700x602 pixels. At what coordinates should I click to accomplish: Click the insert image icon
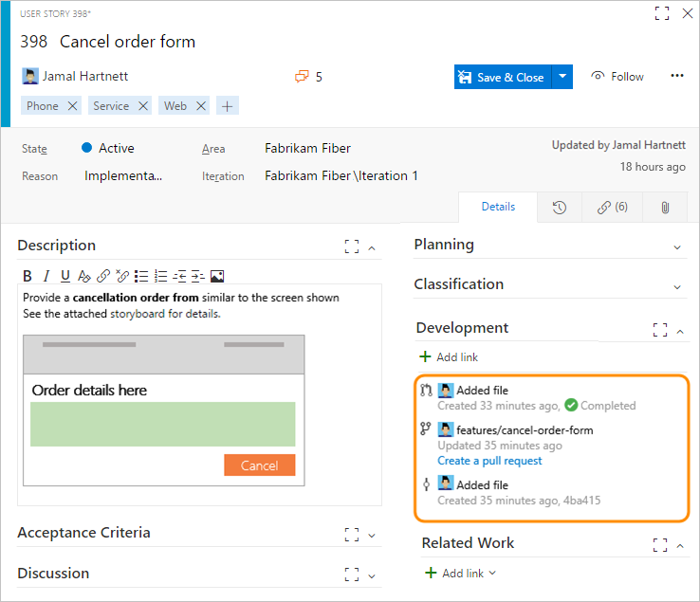[x=217, y=276]
